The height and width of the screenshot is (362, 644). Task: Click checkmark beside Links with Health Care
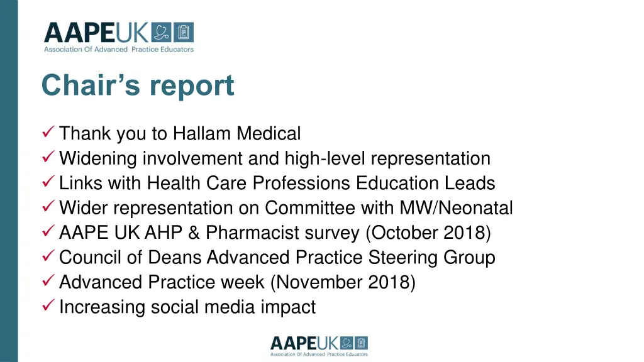click(x=48, y=181)
